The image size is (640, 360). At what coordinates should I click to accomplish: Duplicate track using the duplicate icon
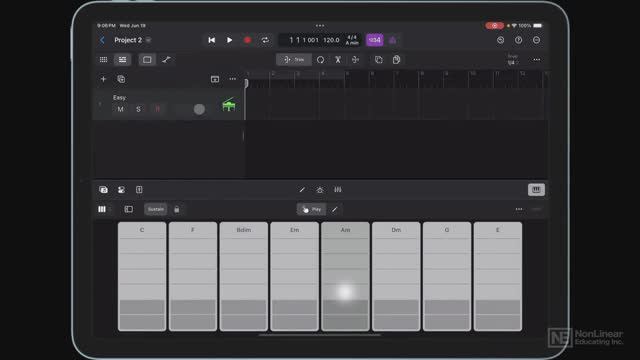click(121, 79)
